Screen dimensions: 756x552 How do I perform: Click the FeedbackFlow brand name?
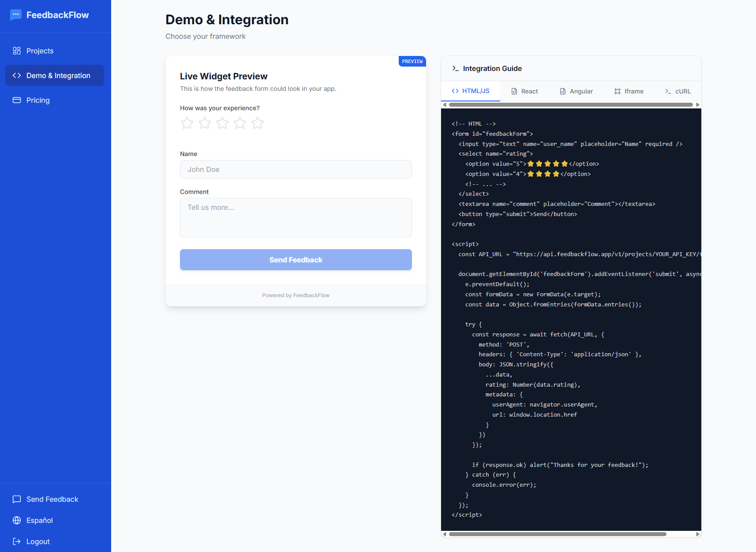click(57, 15)
